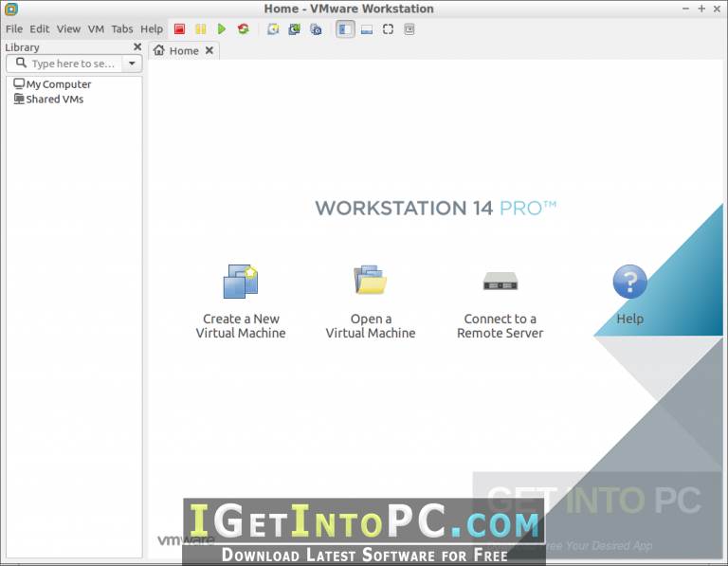
Task: Open the Help menu
Action: click(152, 28)
